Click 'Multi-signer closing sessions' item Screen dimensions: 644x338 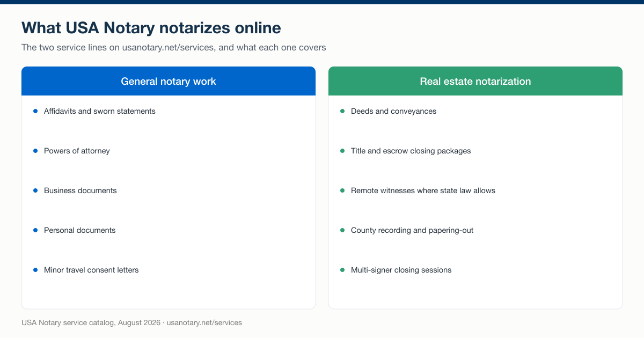(x=401, y=270)
